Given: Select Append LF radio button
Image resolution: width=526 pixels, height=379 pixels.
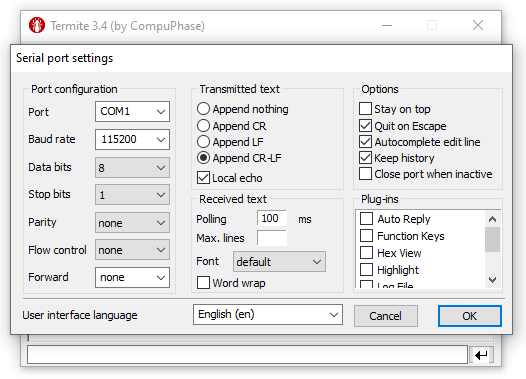Looking at the screenshot, I should [x=203, y=142].
